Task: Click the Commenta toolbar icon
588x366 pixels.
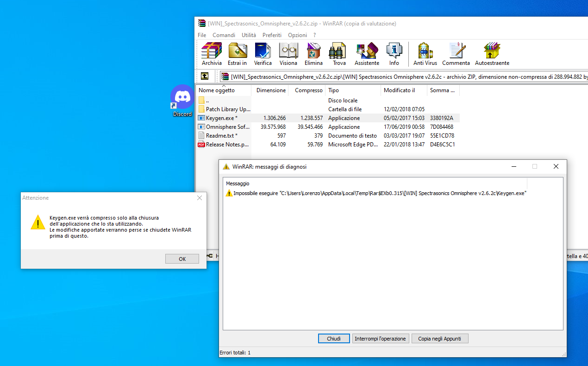Action: point(456,54)
